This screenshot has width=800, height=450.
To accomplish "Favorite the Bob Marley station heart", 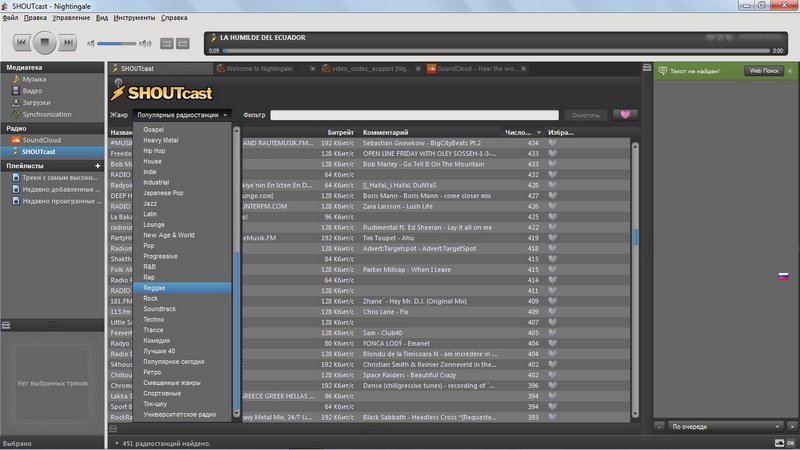I will click(x=553, y=164).
